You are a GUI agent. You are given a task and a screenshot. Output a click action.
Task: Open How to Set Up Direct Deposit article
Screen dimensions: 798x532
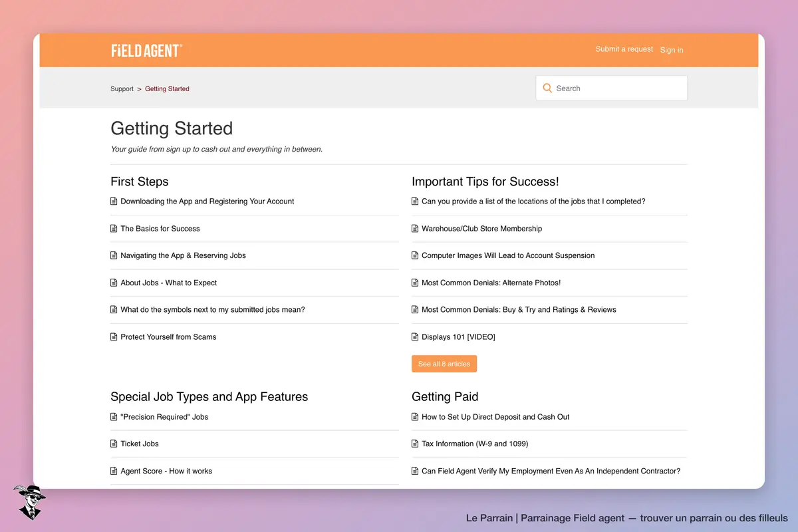495,417
